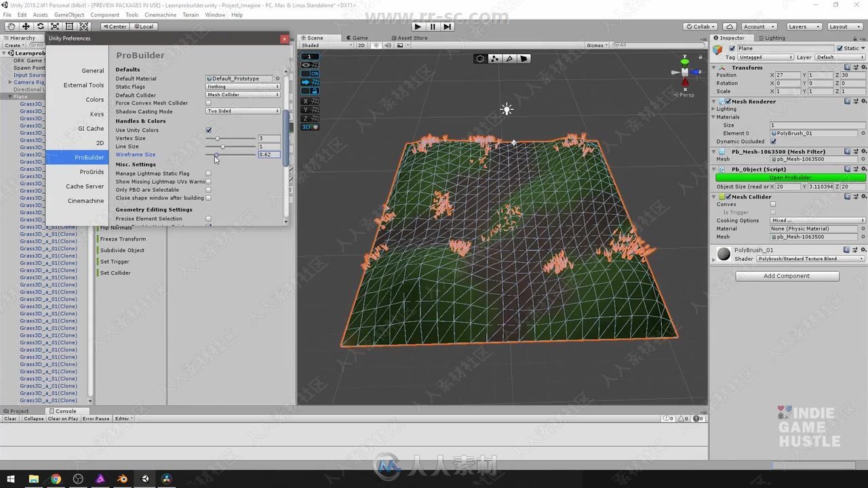Screen dimensions: 868x488
Task: Uncheck Dynamic Occluded checkbox
Action: coord(773,142)
